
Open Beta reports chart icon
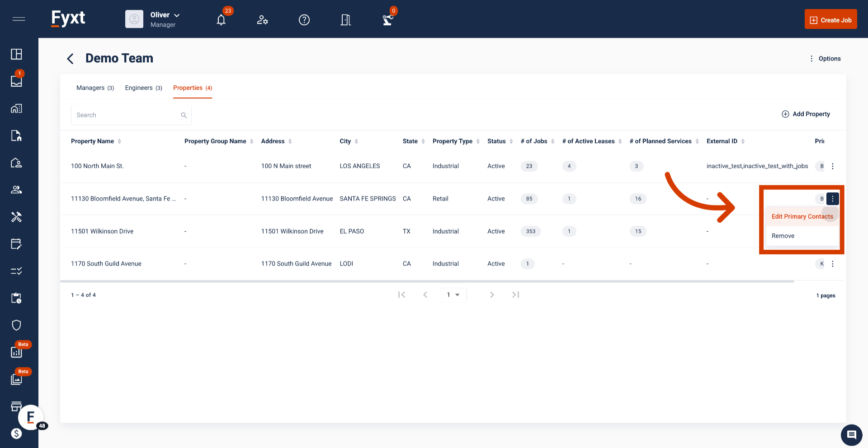pos(16,352)
